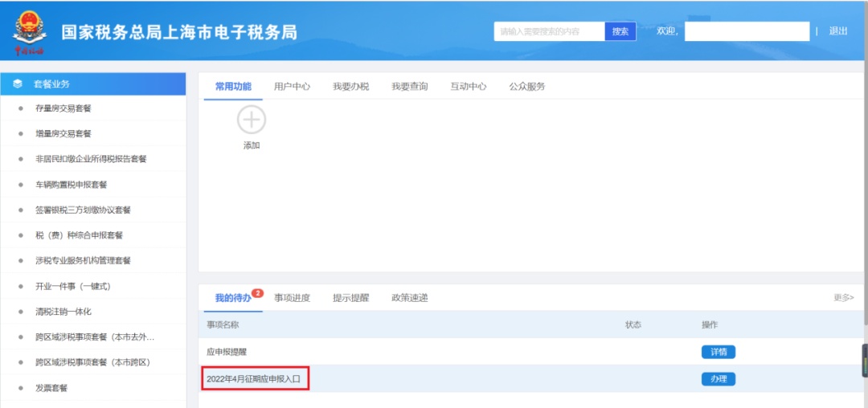
Task: Open 开业一件事（一键式）
Action: point(73,287)
